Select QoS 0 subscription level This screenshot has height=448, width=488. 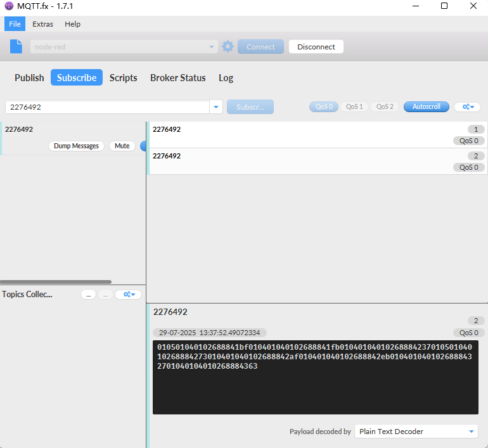324,106
